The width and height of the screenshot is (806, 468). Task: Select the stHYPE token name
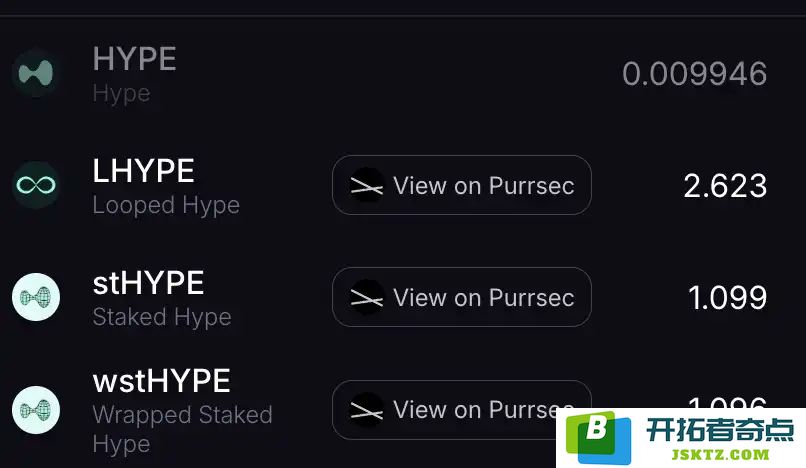pyautogui.click(x=149, y=283)
